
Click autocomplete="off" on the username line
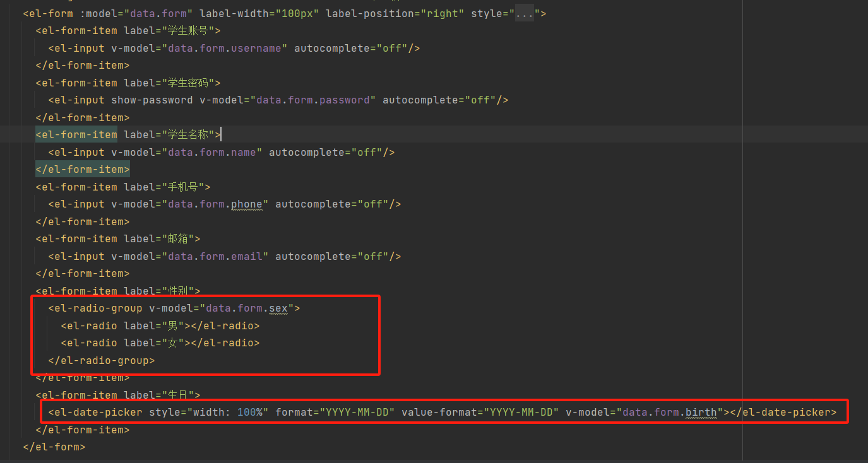[x=351, y=48]
